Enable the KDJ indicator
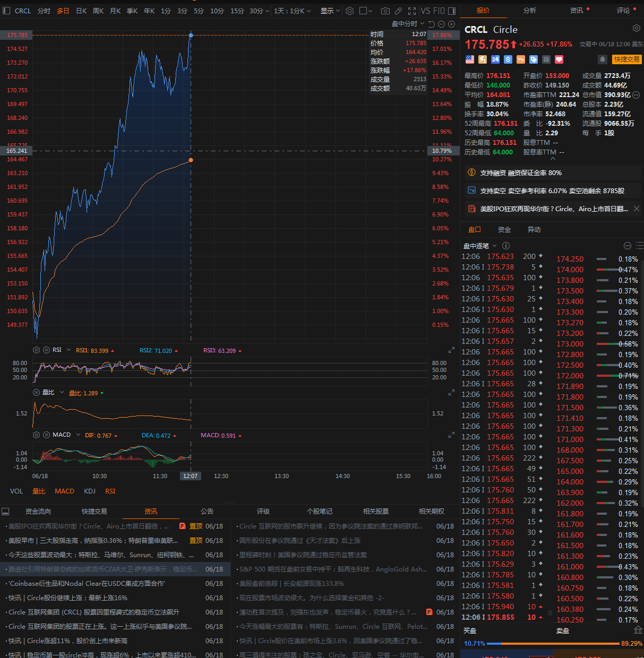 [90, 491]
